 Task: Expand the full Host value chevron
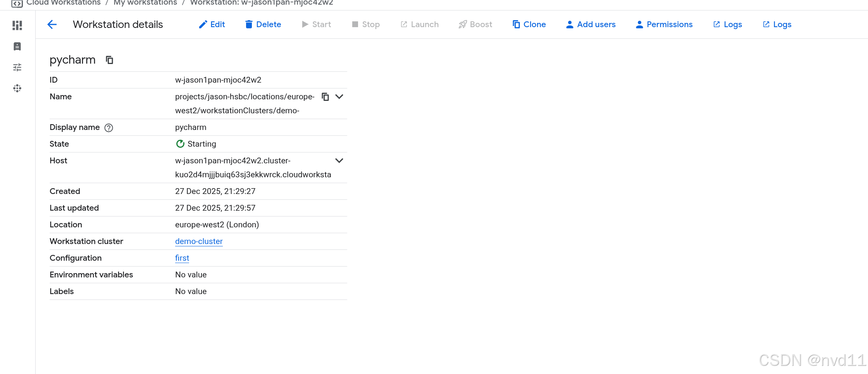pos(339,161)
